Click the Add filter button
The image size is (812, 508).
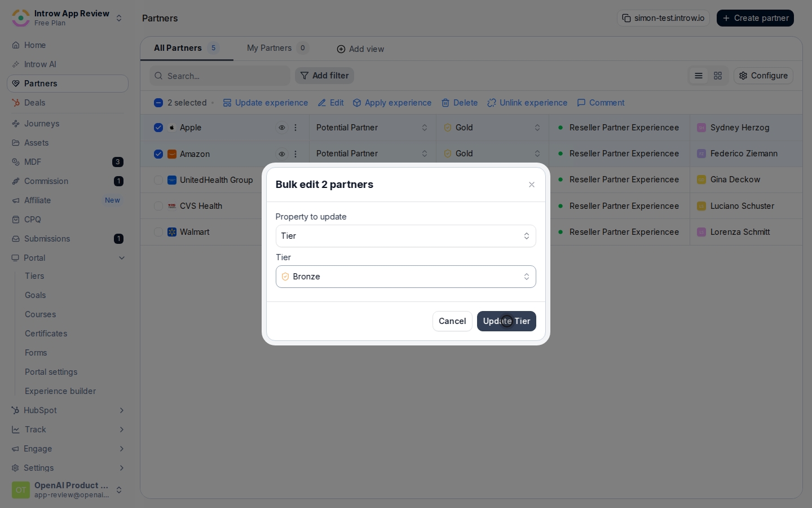324,76
